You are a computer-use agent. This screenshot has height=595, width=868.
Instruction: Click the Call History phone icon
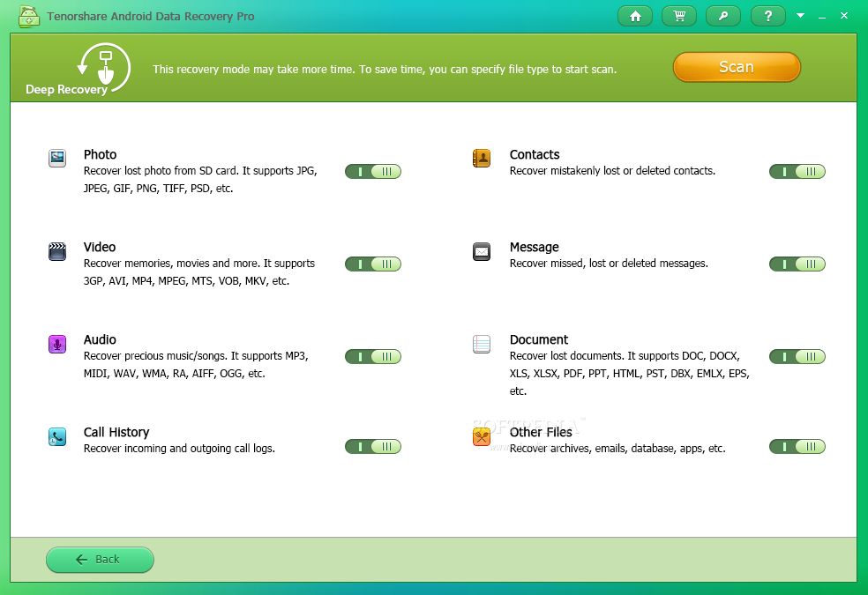pos(57,437)
